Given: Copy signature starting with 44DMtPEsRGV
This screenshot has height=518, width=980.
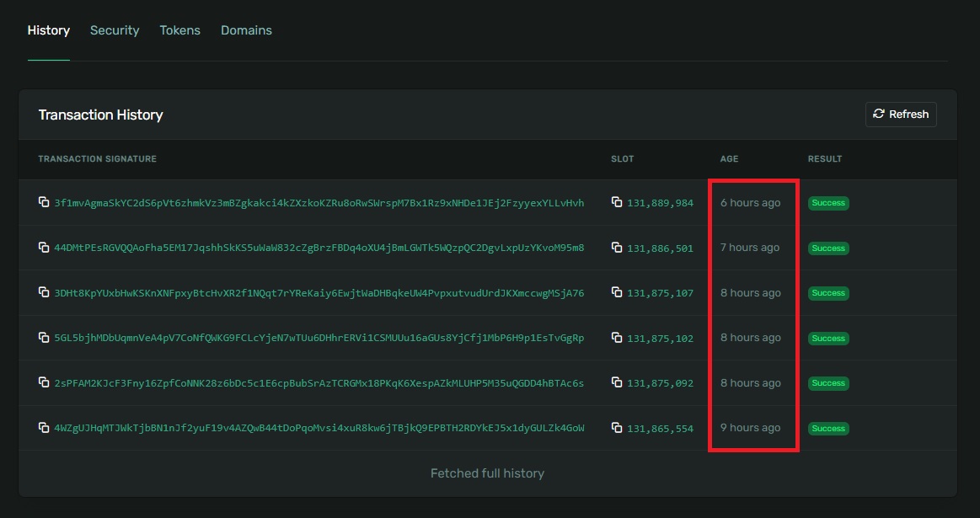Looking at the screenshot, I should click(44, 247).
